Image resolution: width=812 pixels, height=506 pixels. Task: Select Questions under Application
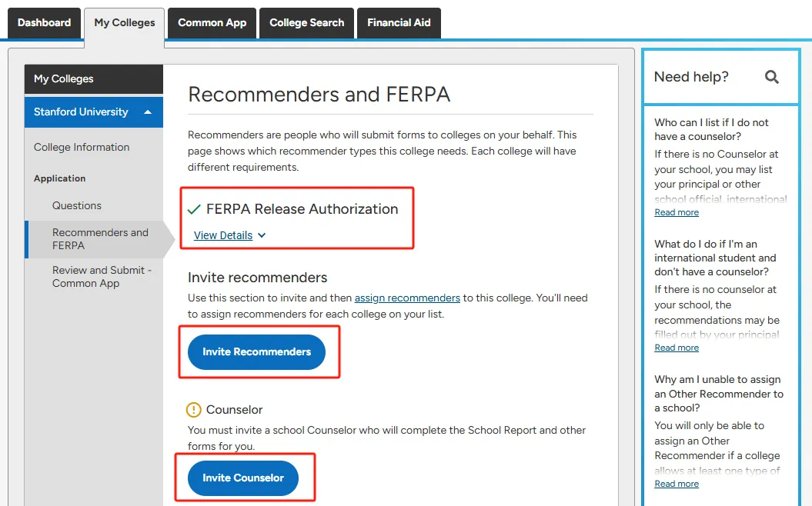coord(77,205)
